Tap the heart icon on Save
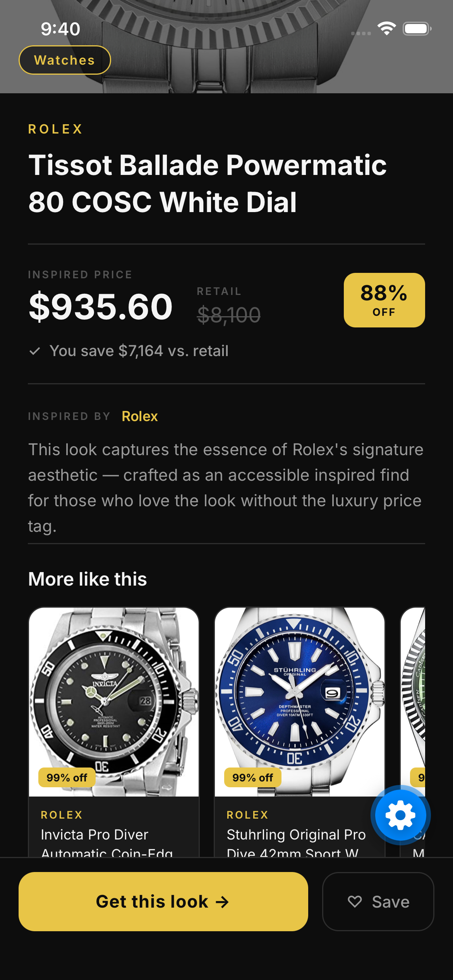The width and height of the screenshot is (453, 980). tap(355, 901)
